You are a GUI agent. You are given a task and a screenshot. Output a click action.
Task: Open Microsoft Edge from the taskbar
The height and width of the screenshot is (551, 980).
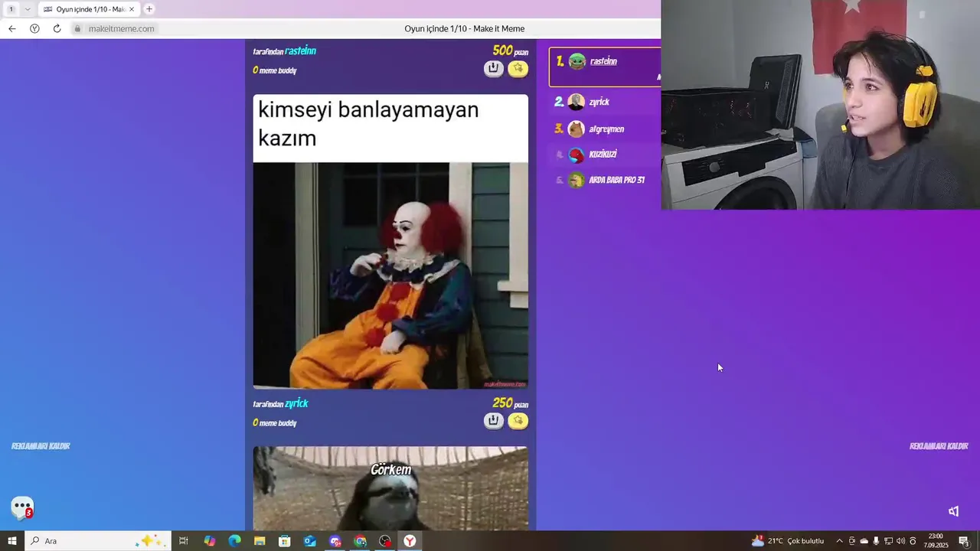tap(234, 541)
